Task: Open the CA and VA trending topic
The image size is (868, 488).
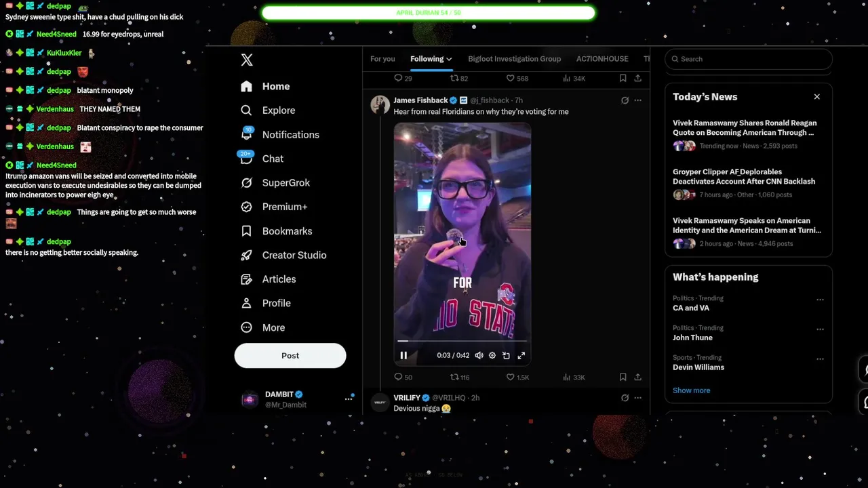Action: (691, 308)
